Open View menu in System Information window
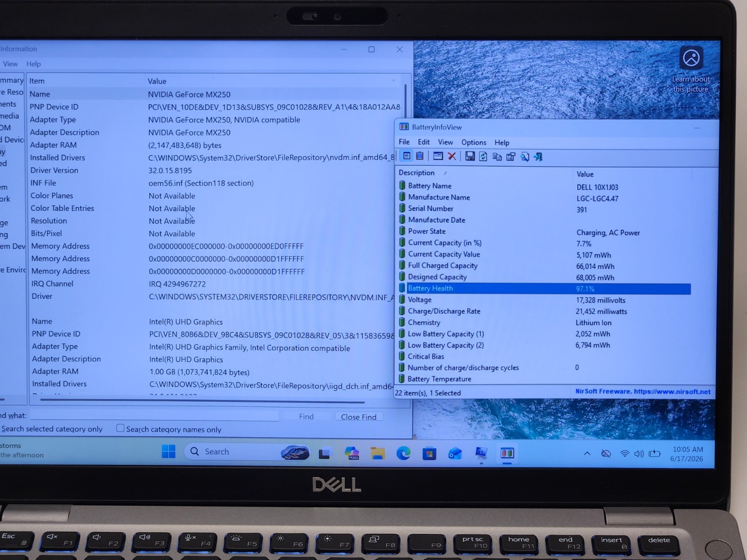Image resolution: width=747 pixels, height=560 pixels. [x=10, y=64]
